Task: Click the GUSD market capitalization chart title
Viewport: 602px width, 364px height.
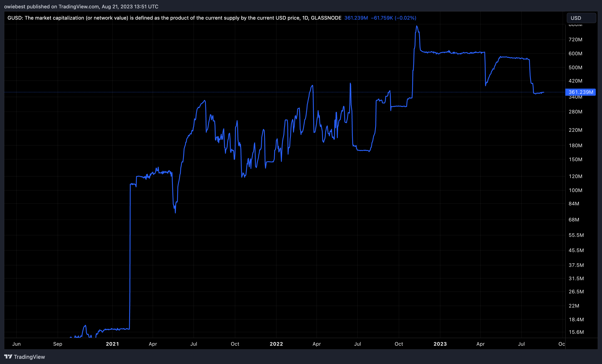Action: 174,18
